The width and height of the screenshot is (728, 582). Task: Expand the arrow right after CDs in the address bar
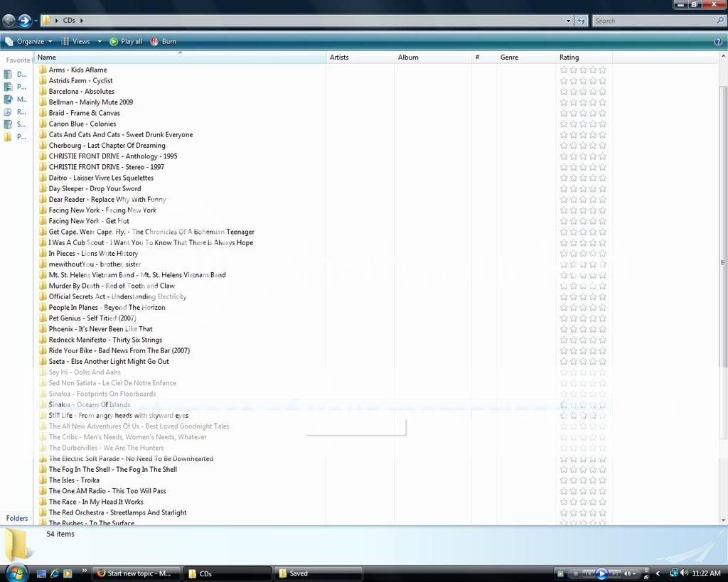[x=82, y=21]
